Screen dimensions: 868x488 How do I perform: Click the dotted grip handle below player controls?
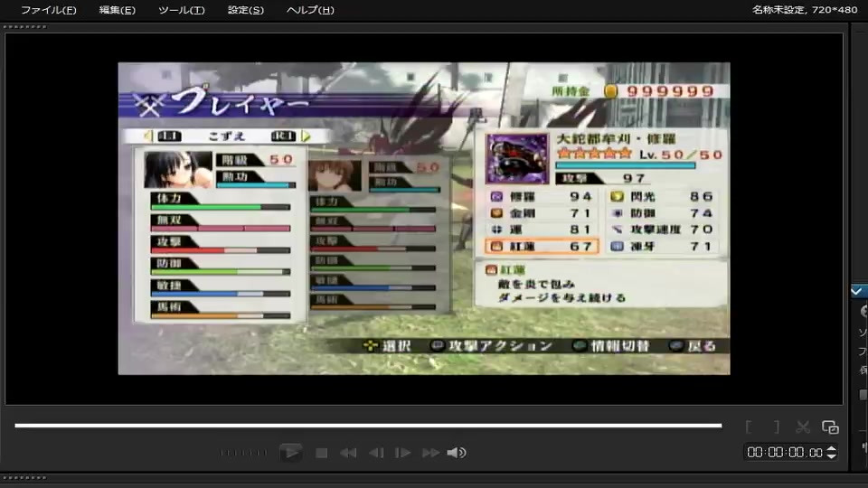click(25, 477)
